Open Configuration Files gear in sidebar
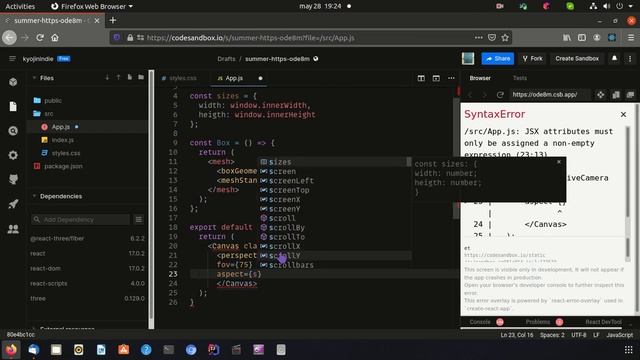Viewport: 640px width, 360px height. click(x=13, y=155)
